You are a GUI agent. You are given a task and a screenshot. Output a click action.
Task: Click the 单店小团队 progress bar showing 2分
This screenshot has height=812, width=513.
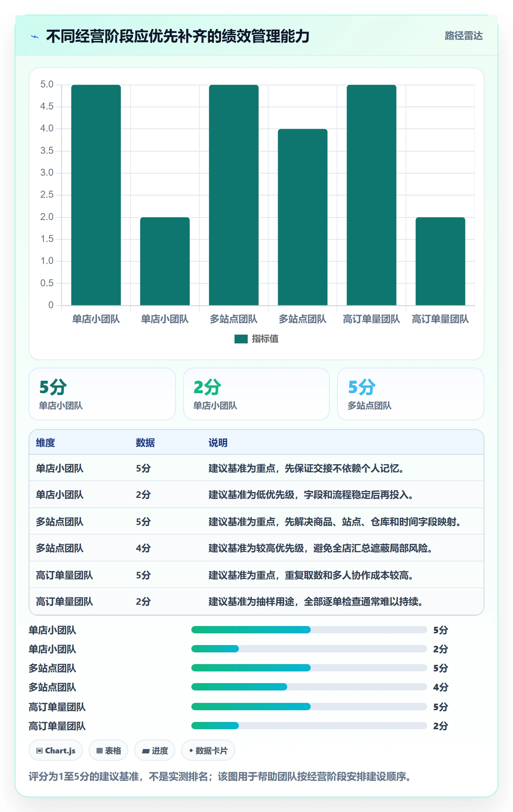tap(309, 649)
